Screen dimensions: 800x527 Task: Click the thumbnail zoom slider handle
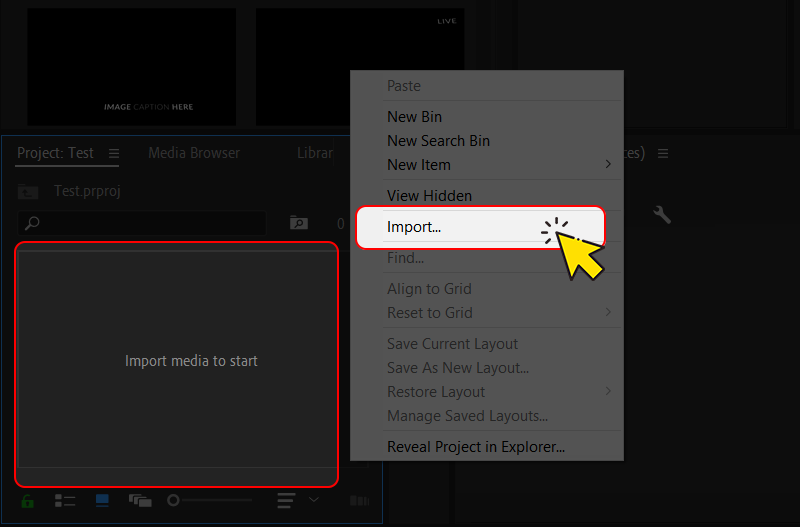pyautogui.click(x=173, y=500)
